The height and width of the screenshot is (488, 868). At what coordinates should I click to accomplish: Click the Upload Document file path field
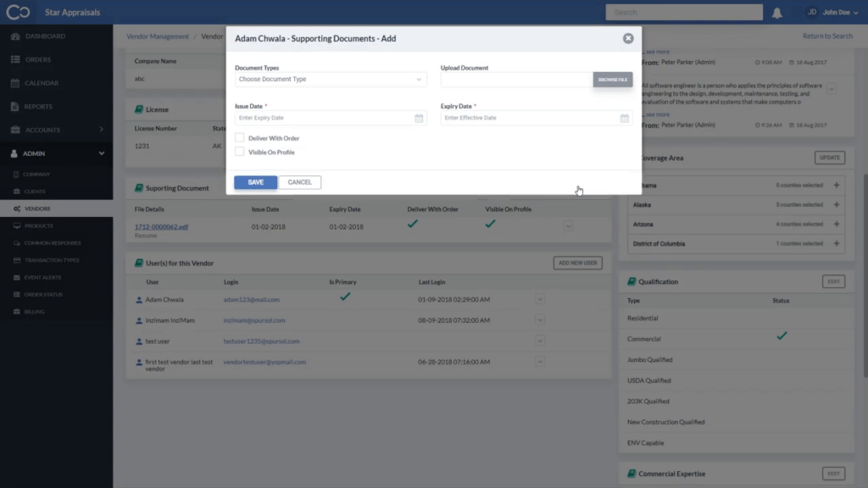[516, 80]
